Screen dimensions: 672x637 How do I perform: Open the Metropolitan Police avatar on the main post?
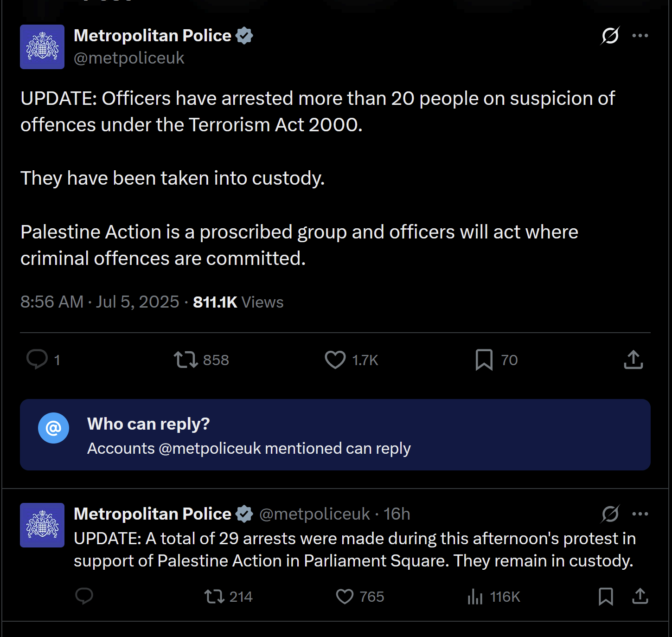[42, 47]
